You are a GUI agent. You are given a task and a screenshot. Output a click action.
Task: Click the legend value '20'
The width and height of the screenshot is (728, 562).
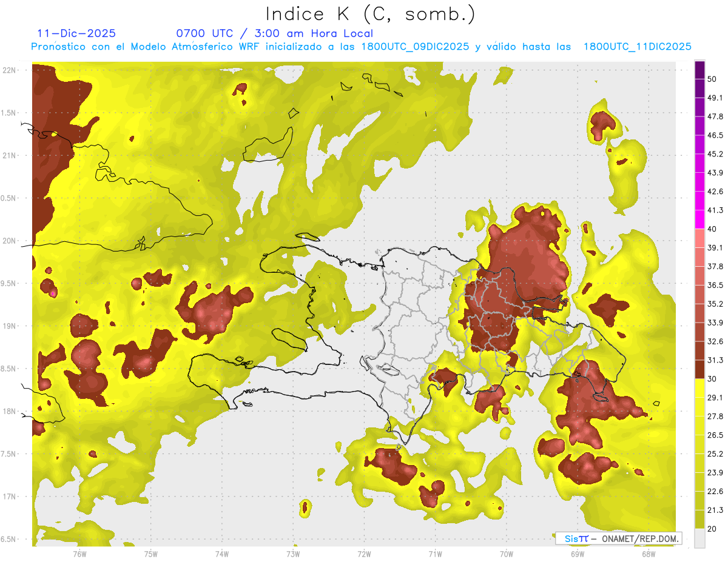[712, 529]
